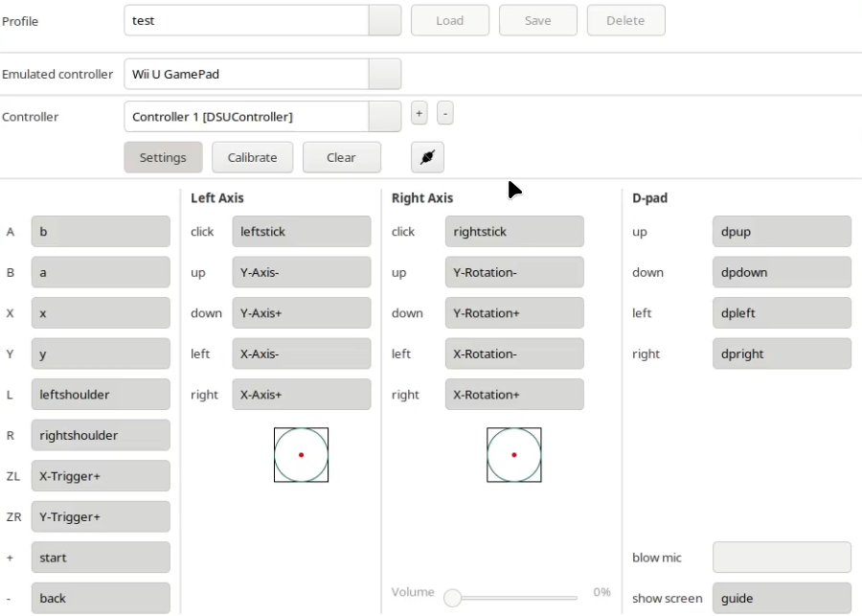Click the Right Axis stick position preview
Image resolution: width=862 pixels, height=616 pixels.
point(513,455)
